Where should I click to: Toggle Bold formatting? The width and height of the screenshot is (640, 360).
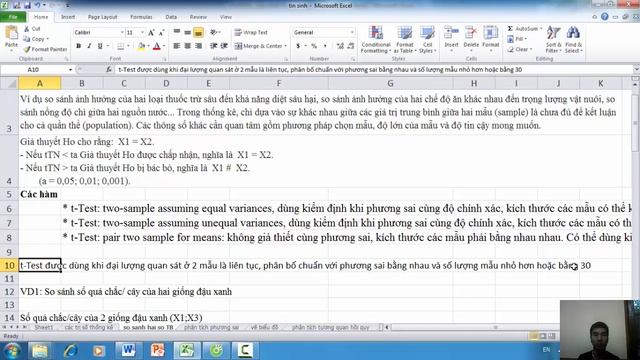point(78,46)
